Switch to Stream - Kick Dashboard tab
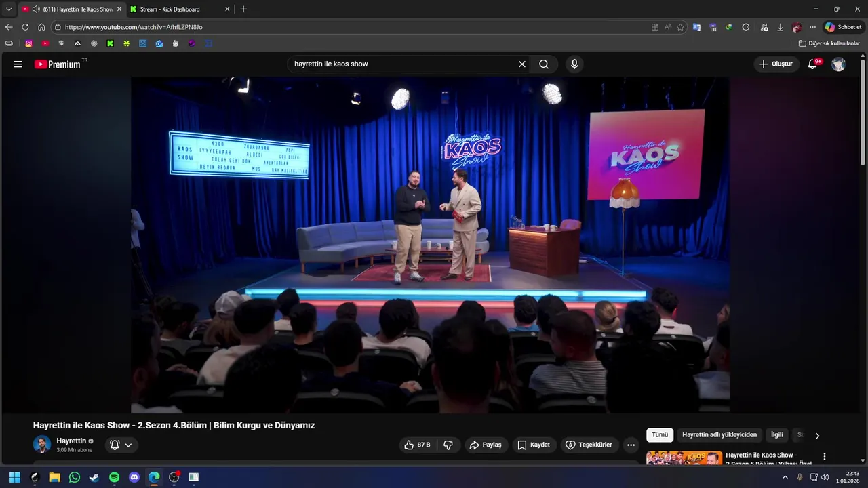This screenshot has width=868, height=488. click(170, 9)
